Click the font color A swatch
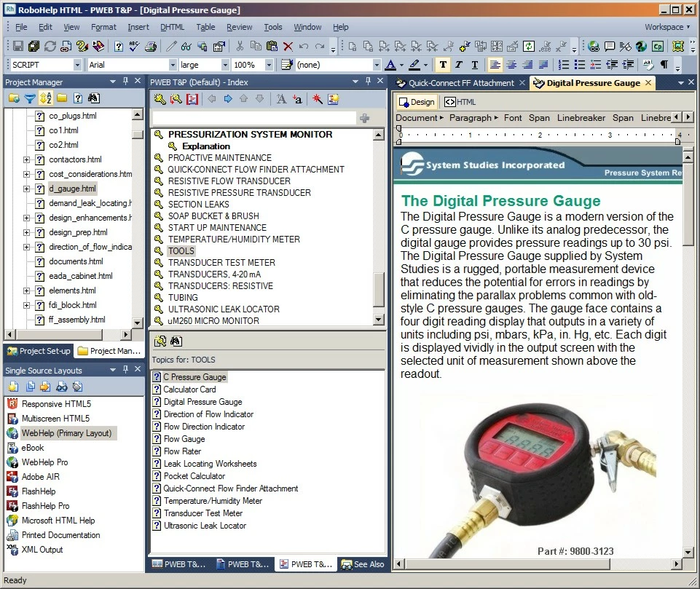Image resolution: width=700 pixels, height=589 pixels. pos(390,65)
